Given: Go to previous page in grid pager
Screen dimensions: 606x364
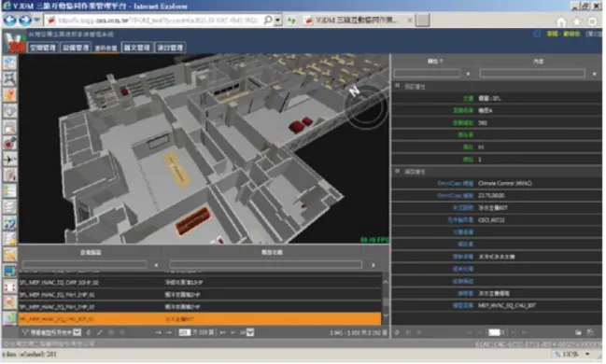Looking at the screenshot, I should tap(169, 332).
